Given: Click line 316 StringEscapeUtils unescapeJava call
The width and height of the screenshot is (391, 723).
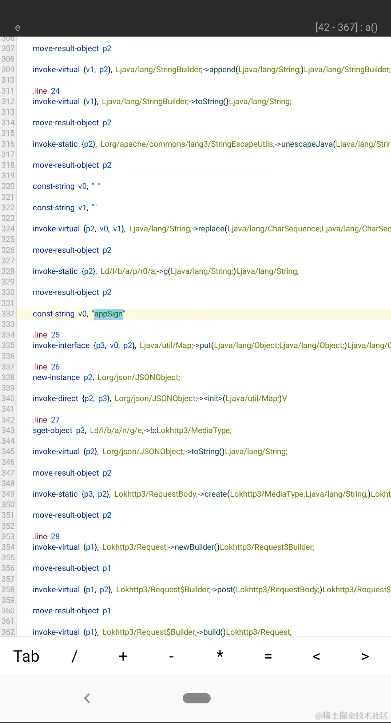Looking at the screenshot, I should 211,144.
